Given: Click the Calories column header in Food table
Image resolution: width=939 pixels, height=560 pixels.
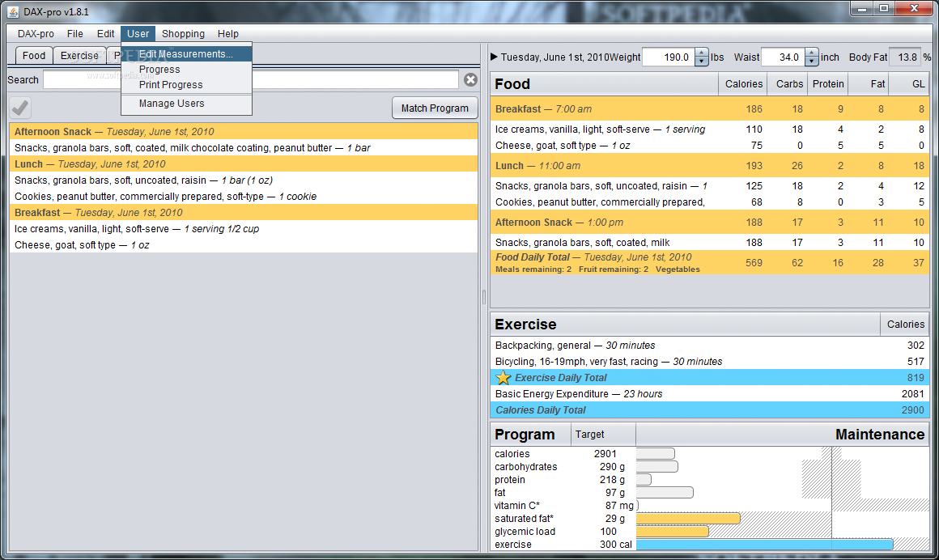Looking at the screenshot, I should coord(743,84).
